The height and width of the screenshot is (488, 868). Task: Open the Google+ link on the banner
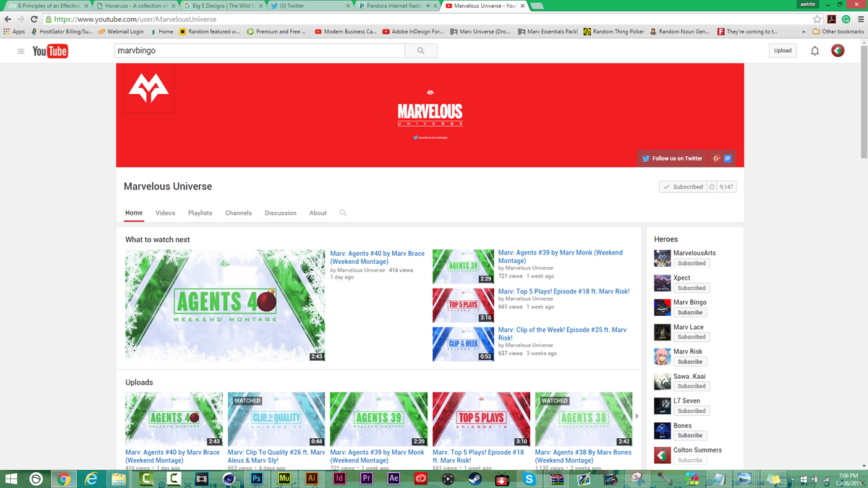(717, 158)
